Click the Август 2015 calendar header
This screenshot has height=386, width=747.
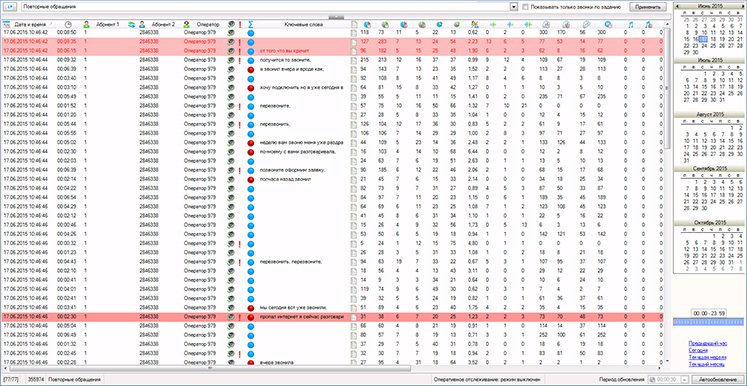[709, 115]
